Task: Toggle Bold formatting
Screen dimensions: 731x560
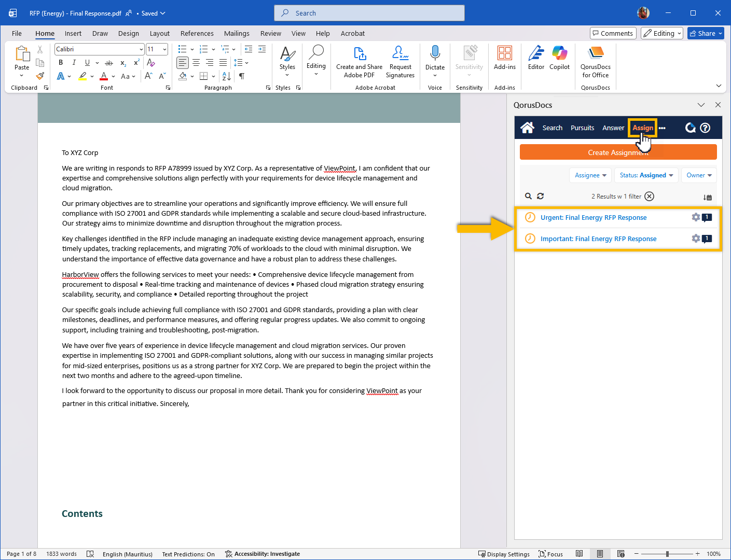Action: pyautogui.click(x=61, y=63)
